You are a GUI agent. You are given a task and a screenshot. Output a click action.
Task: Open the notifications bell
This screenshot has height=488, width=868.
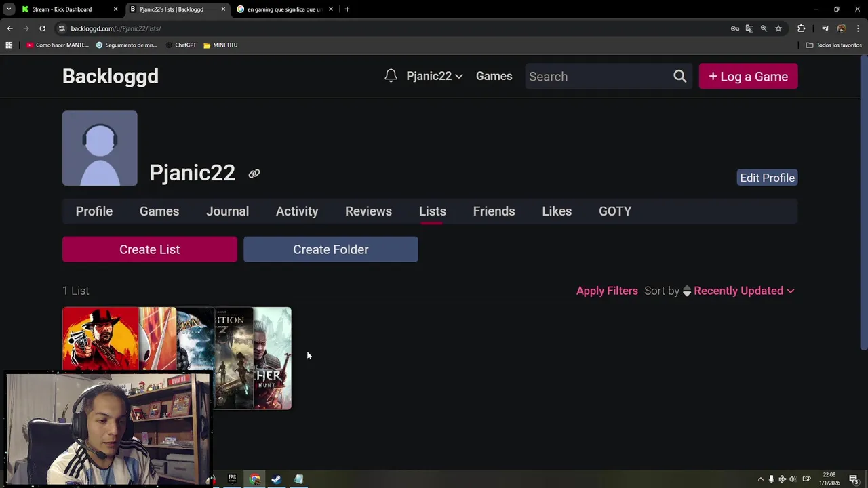tap(391, 76)
